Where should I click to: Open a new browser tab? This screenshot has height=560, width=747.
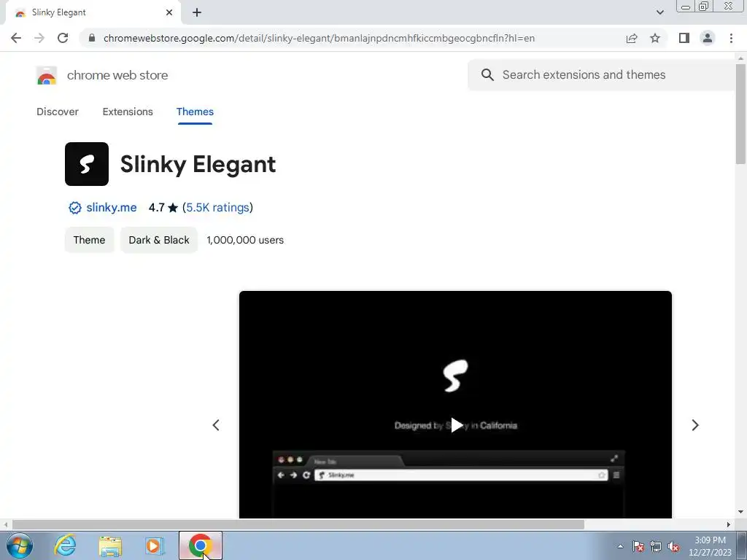click(x=197, y=12)
